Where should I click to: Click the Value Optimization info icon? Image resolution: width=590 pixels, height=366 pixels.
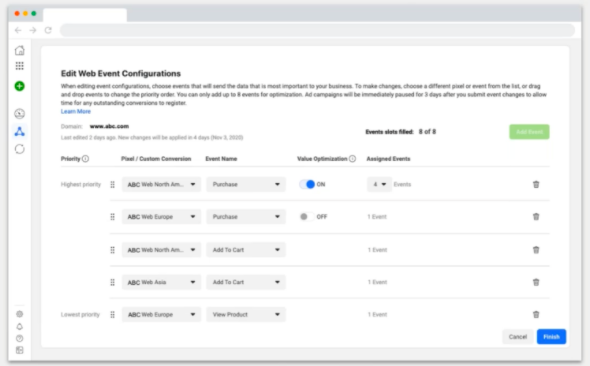352,159
